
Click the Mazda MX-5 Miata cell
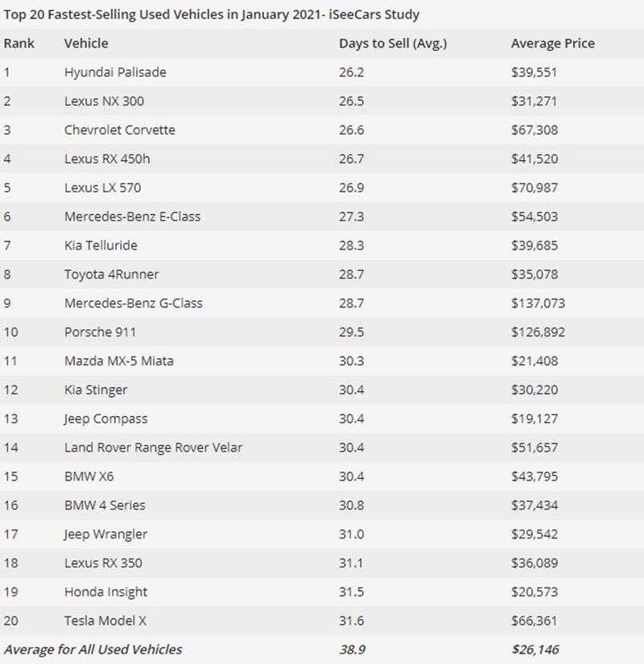119,361
